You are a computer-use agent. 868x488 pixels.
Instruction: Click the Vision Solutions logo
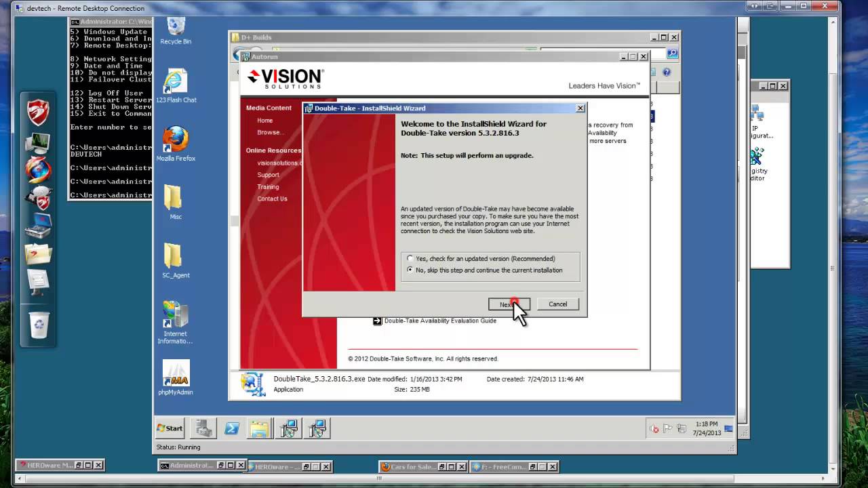coord(285,78)
